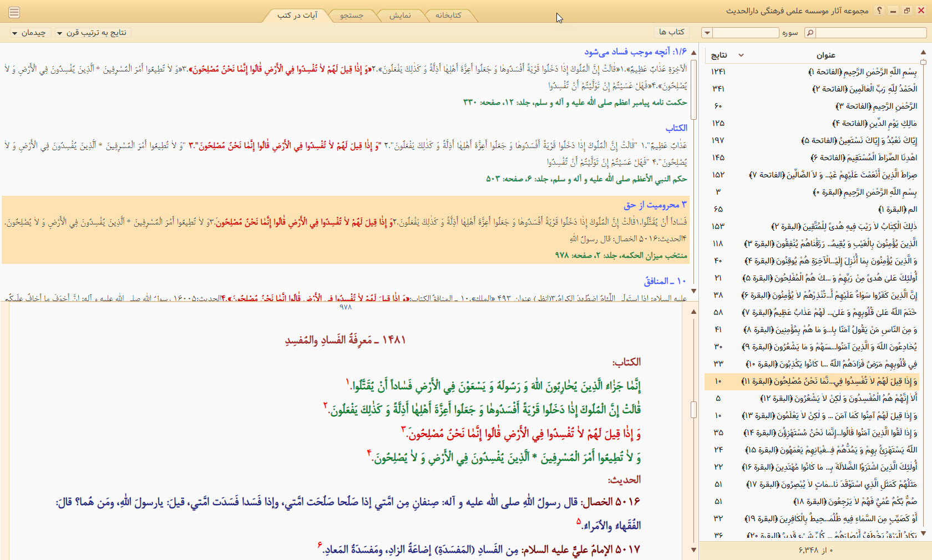Open result heading ۱۰ ـ المنافق
Screen dimensions: 932x560
(x=665, y=281)
